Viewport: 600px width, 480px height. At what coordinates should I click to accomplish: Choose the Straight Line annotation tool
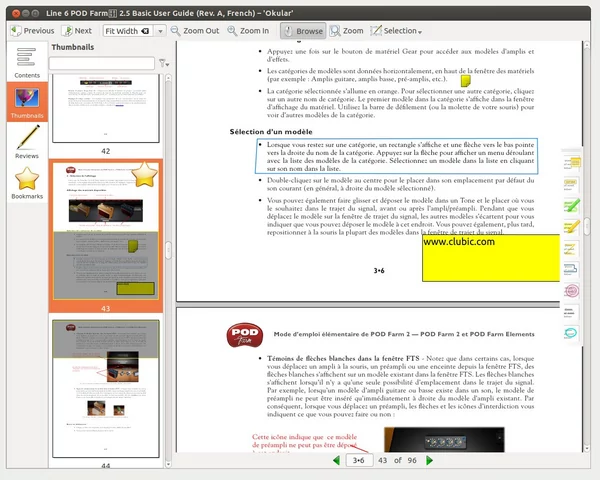coord(572,248)
